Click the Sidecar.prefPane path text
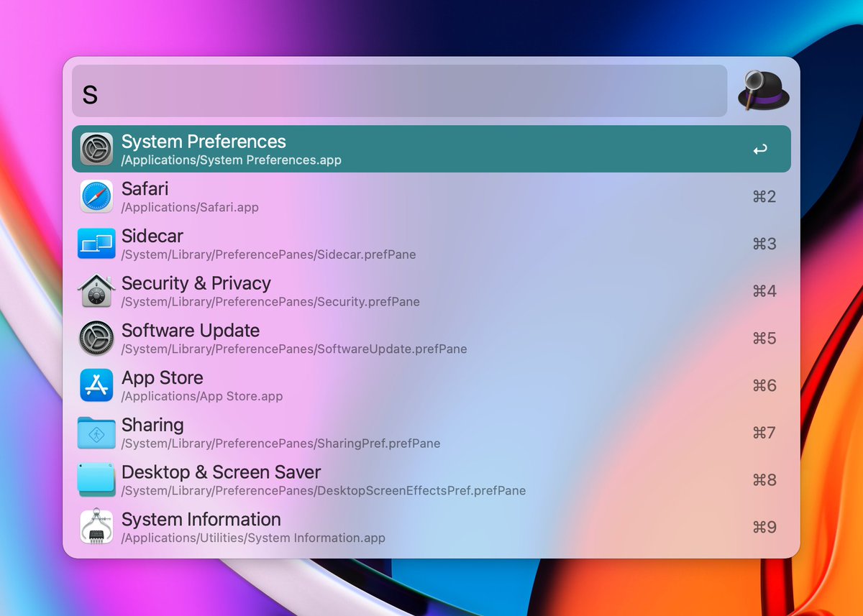 click(x=269, y=254)
